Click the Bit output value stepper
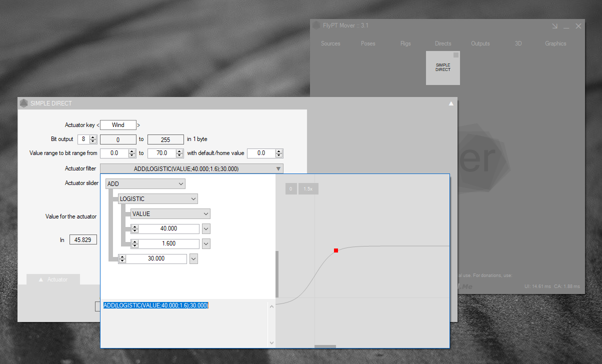The image size is (602, 364). 93,139
